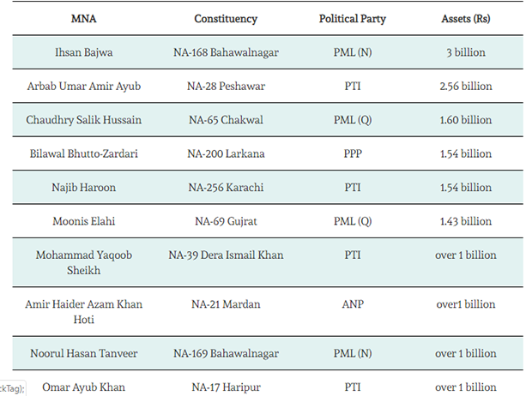532x396 pixels.
Task: Click the Assets (Rs) column header
Action: (465, 18)
